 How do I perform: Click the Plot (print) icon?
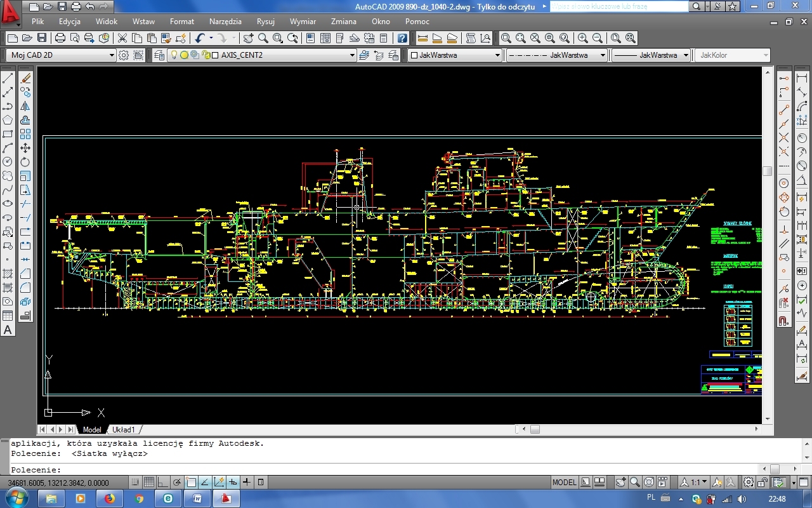tap(60, 38)
